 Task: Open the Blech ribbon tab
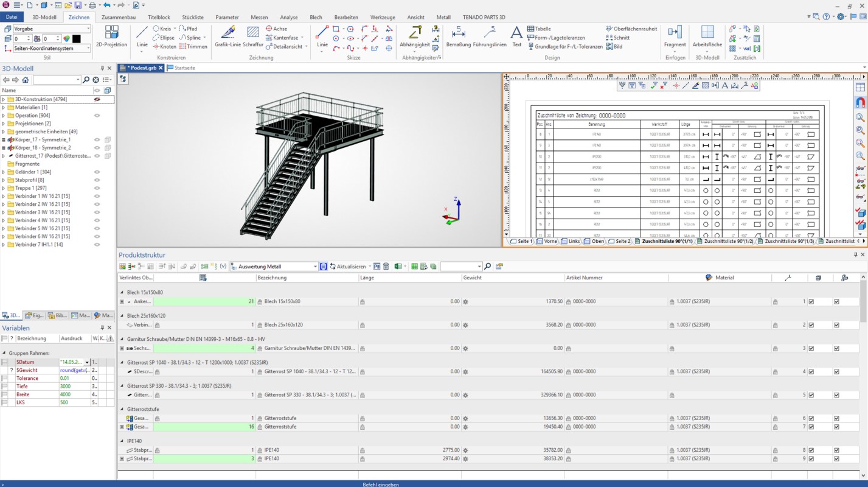coord(316,17)
